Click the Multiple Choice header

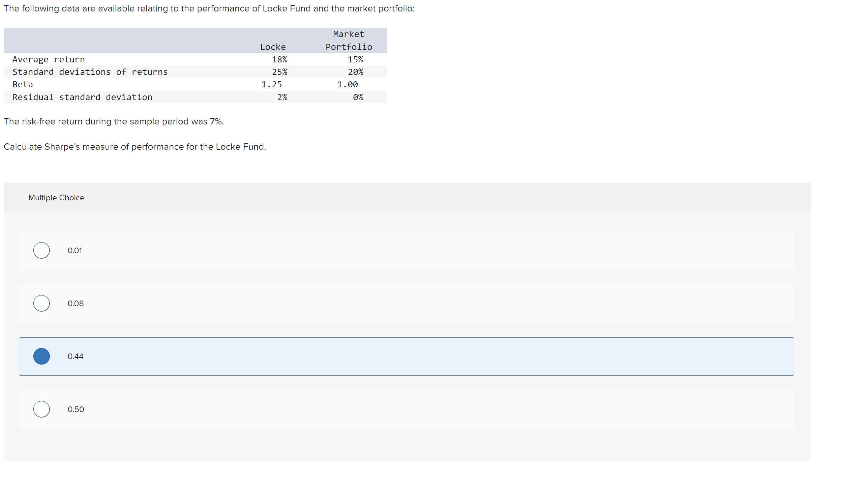coord(56,198)
